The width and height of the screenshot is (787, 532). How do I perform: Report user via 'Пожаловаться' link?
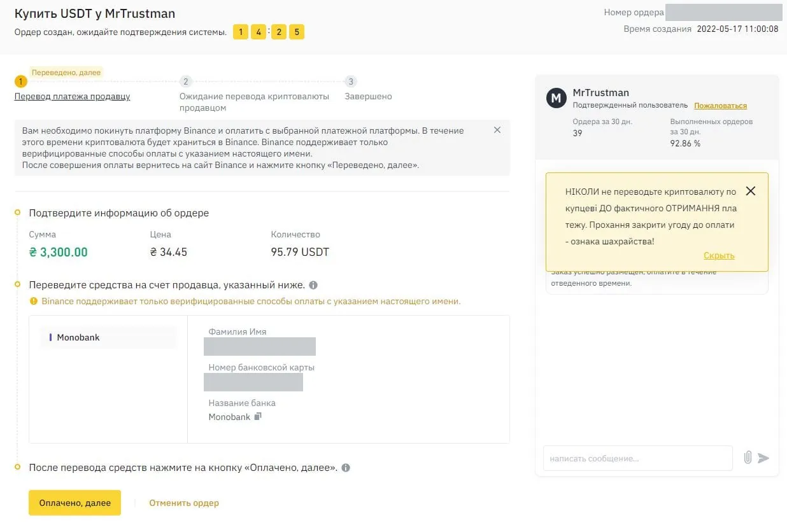[x=720, y=106]
